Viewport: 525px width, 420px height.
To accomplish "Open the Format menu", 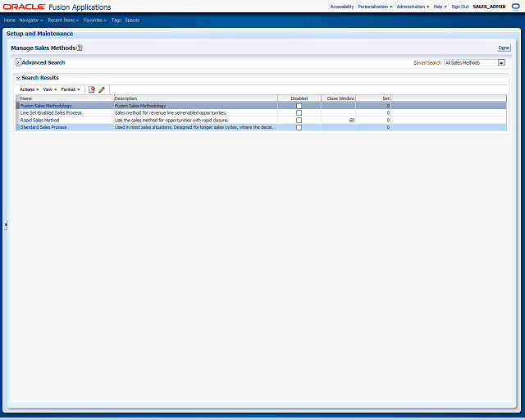I will click(71, 89).
